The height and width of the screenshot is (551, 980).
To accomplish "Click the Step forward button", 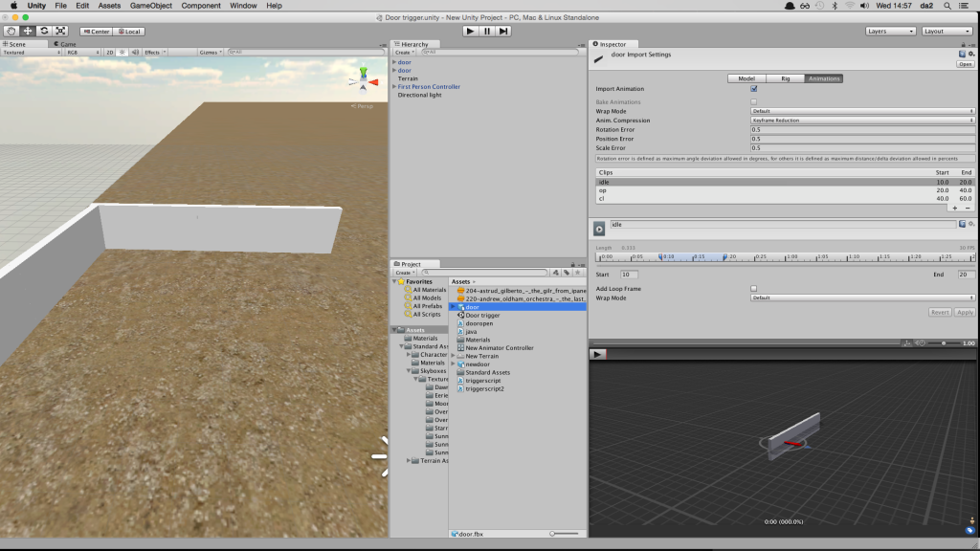I will [503, 31].
